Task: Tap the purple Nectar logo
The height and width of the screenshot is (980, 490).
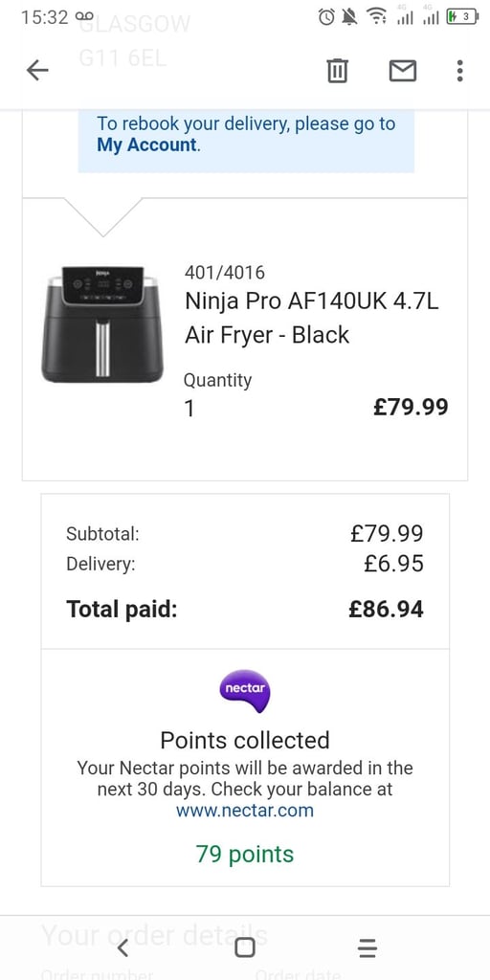Action: point(245,691)
